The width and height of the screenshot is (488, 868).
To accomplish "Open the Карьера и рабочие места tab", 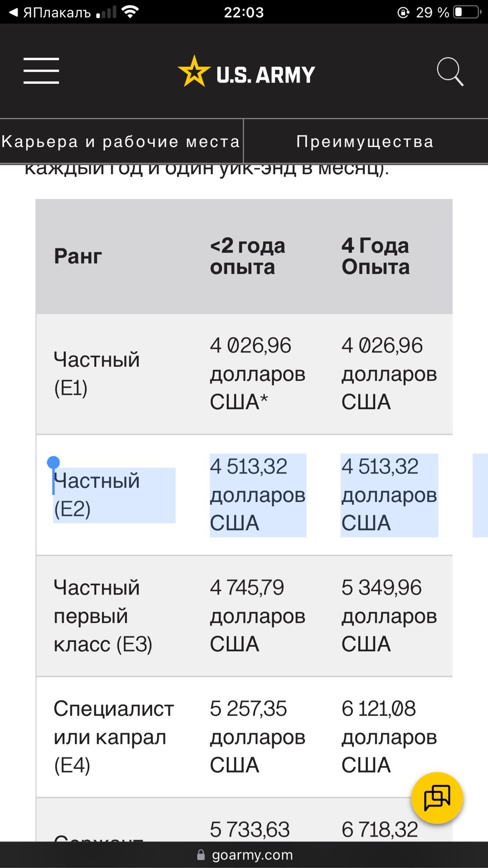I will tap(121, 142).
